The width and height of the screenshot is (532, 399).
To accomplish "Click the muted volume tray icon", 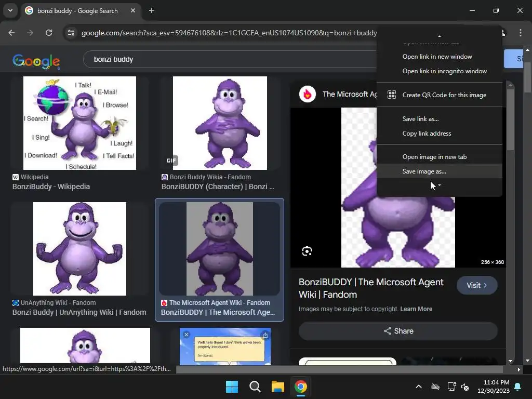I will [465, 387].
